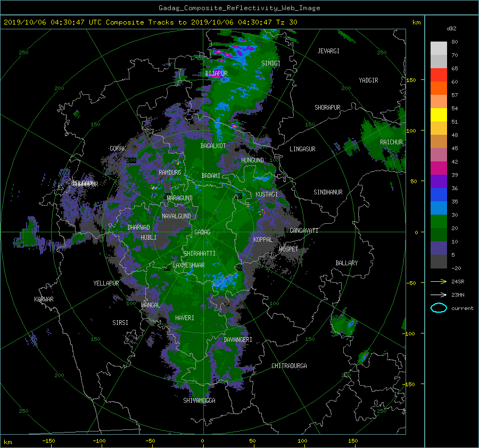Screen dimensions: 479x448
Task: Click the '23MN' legend text
Action: 458,295
